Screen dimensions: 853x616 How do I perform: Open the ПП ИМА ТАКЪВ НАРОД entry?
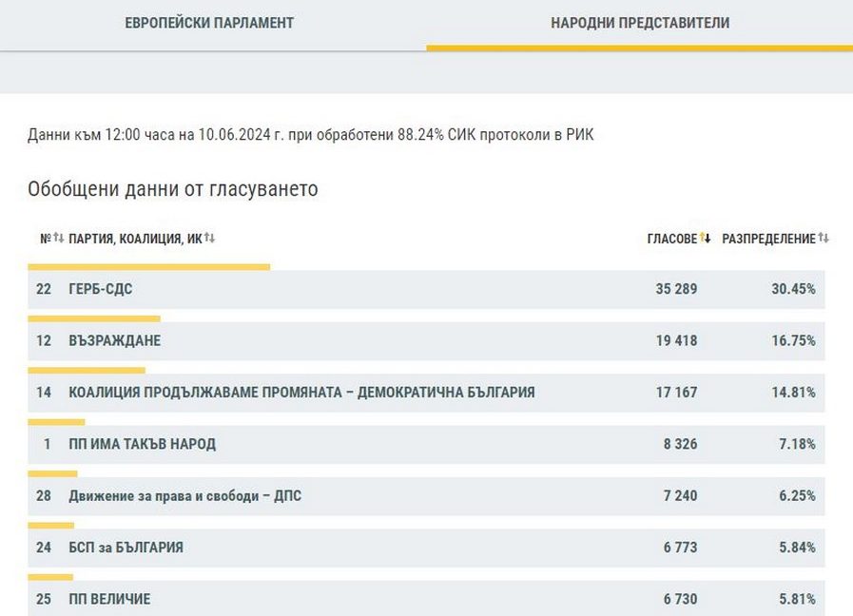pos(142,444)
